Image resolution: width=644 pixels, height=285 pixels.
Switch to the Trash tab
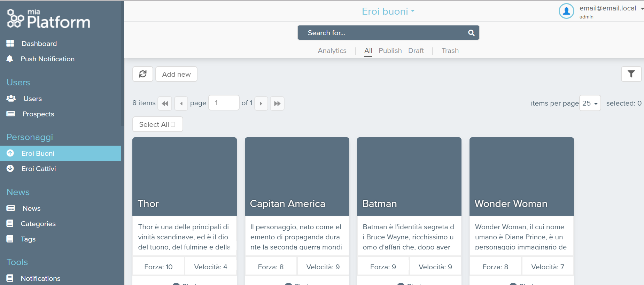450,51
